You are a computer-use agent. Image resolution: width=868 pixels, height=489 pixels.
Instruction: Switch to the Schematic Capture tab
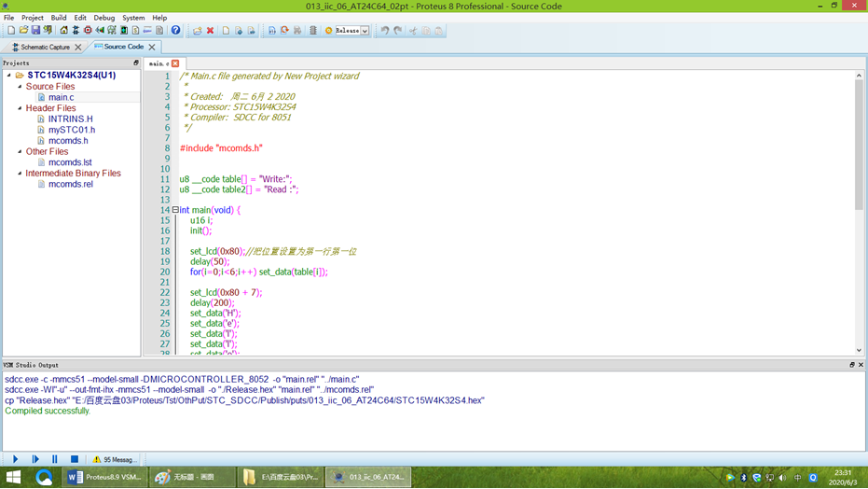coord(45,47)
